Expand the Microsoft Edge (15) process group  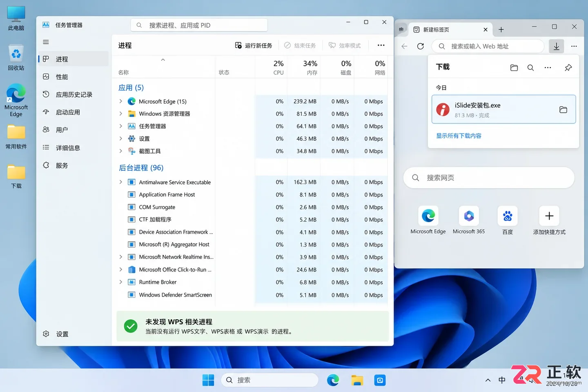pos(121,101)
